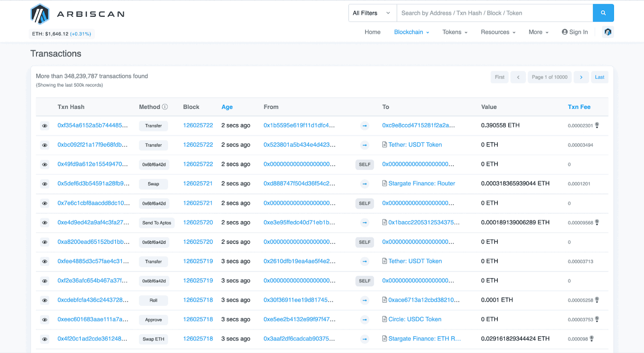Expand the Tokens menu dropdown
Image resolution: width=644 pixels, height=353 pixels.
[x=455, y=32]
